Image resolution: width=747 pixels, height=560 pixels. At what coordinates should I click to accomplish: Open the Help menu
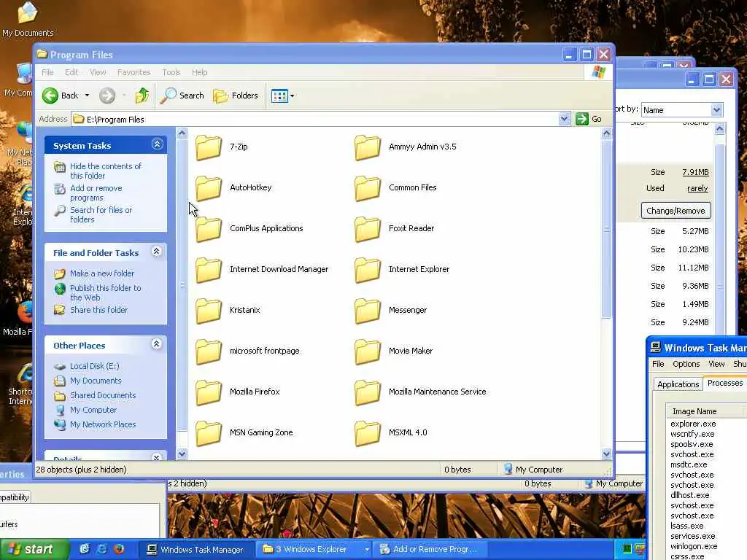200,72
